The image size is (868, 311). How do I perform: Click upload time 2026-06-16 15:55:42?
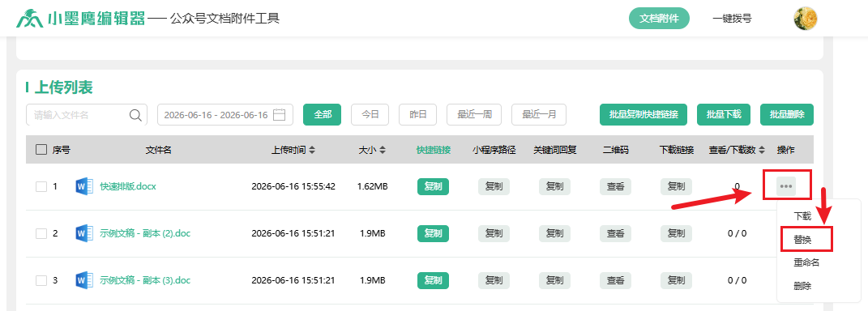(x=293, y=186)
